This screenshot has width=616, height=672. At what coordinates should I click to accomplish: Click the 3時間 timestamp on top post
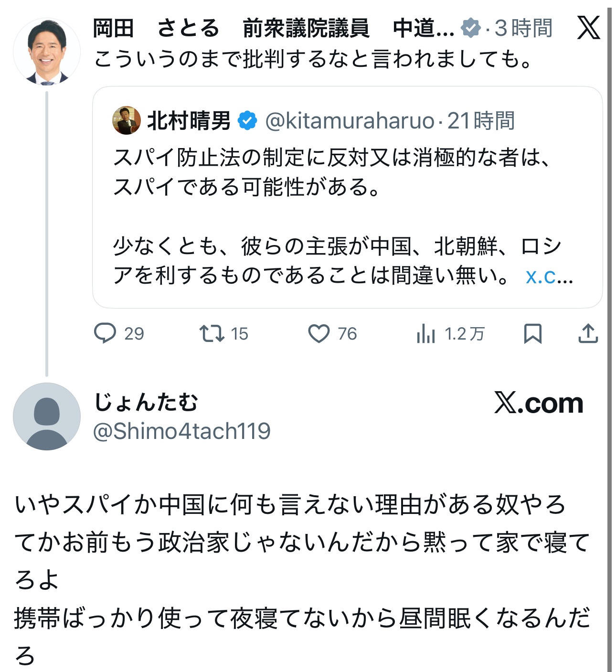(x=523, y=28)
